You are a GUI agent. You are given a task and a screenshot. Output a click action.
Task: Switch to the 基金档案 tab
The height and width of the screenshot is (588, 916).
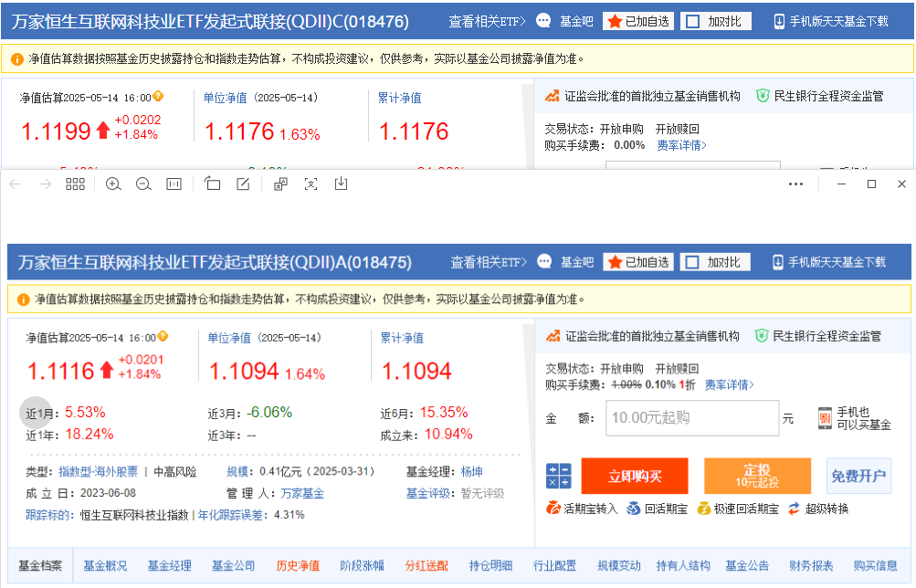point(40,565)
